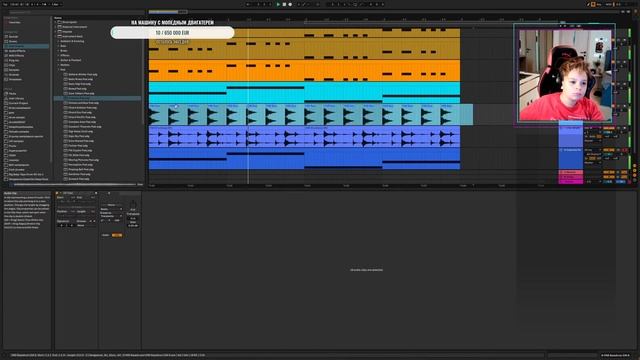Click the light-blue audio clip with waveform hits
Viewport: 640px width, 360px height.
pos(311,115)
